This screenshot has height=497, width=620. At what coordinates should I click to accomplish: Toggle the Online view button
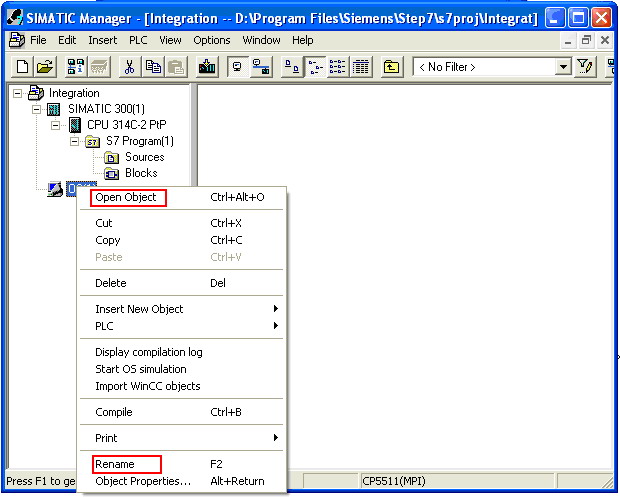[261, 66]
